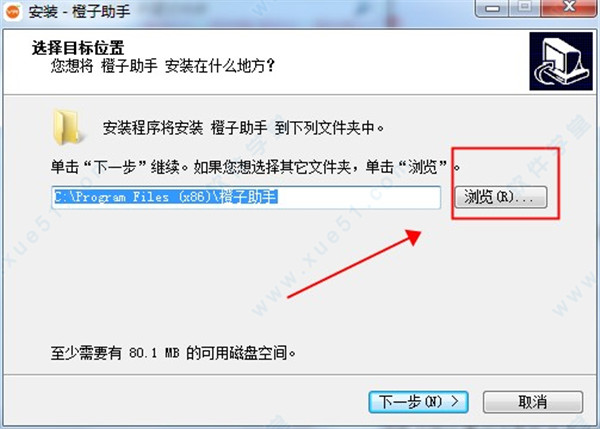The height and width of the screenshot is (429, 600).
Task: Click the 至少需要有 80.1 MB disk space notice
Action: click(x=173, y=352)
